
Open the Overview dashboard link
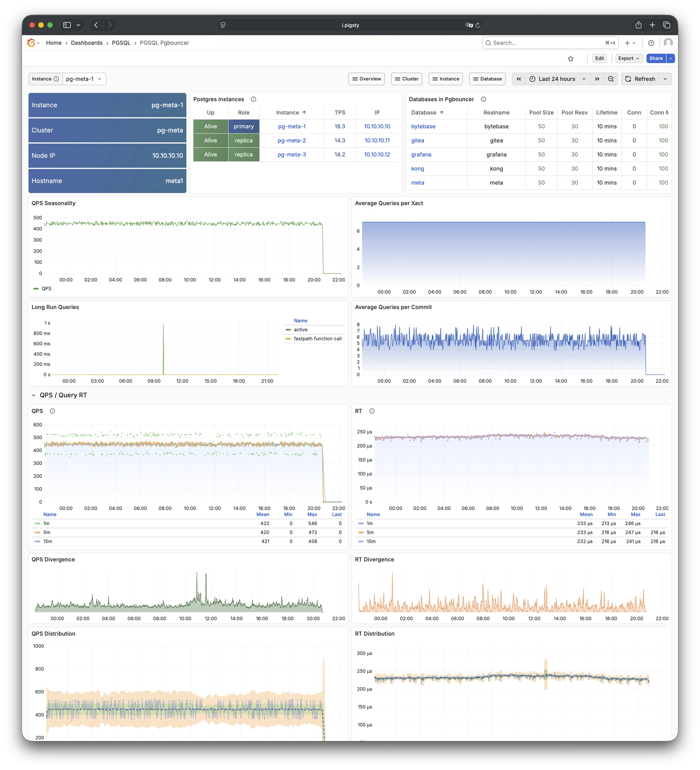coord(366,79)
